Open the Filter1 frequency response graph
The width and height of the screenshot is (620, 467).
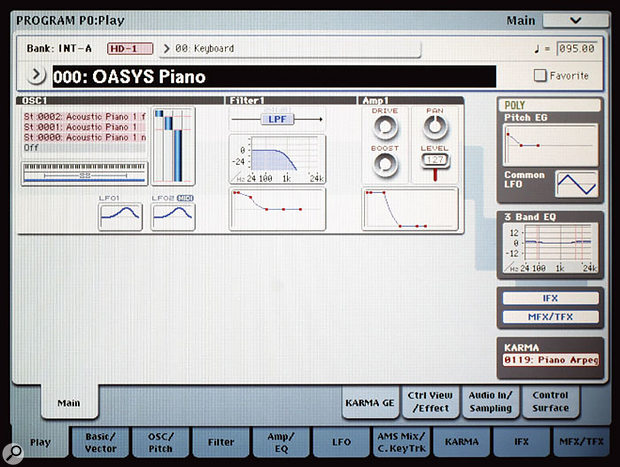point(278,159)
